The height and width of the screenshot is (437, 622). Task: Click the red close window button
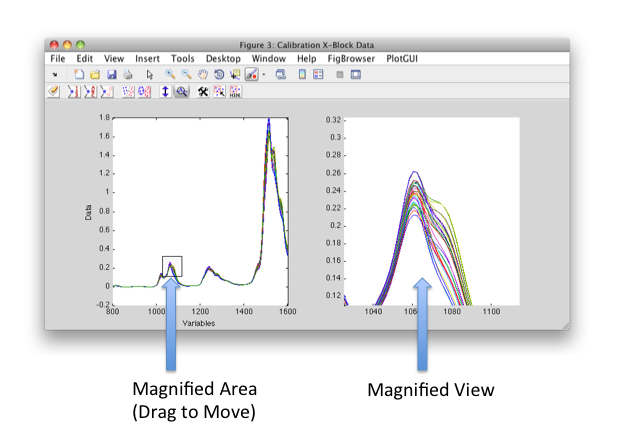54,45
